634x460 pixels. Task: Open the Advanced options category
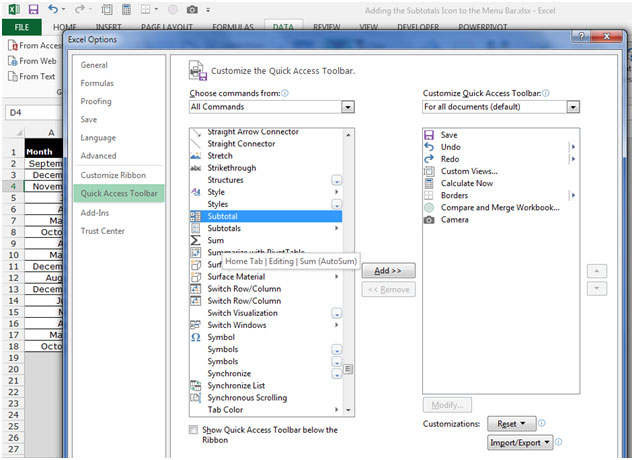coord(98,156)
